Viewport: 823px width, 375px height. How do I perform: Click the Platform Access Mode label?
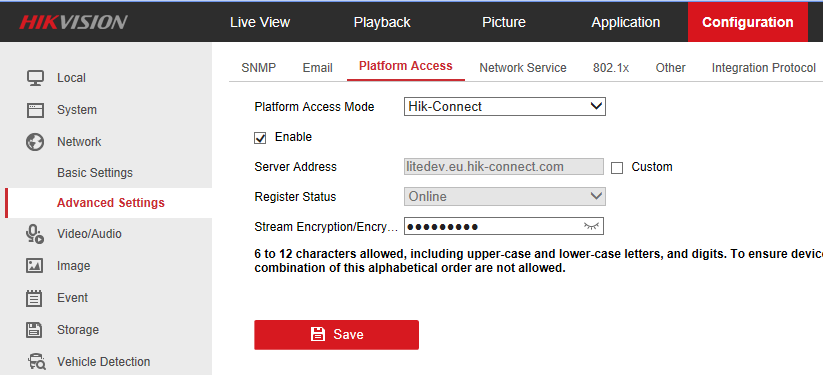coord(314,107)
